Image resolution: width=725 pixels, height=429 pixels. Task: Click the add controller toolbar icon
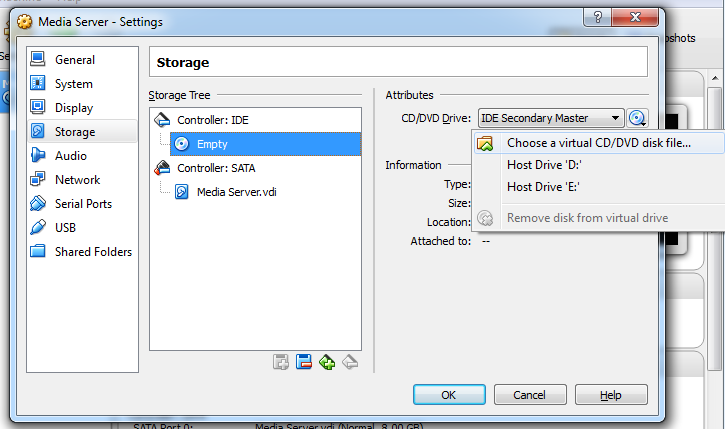pos(281,362)
